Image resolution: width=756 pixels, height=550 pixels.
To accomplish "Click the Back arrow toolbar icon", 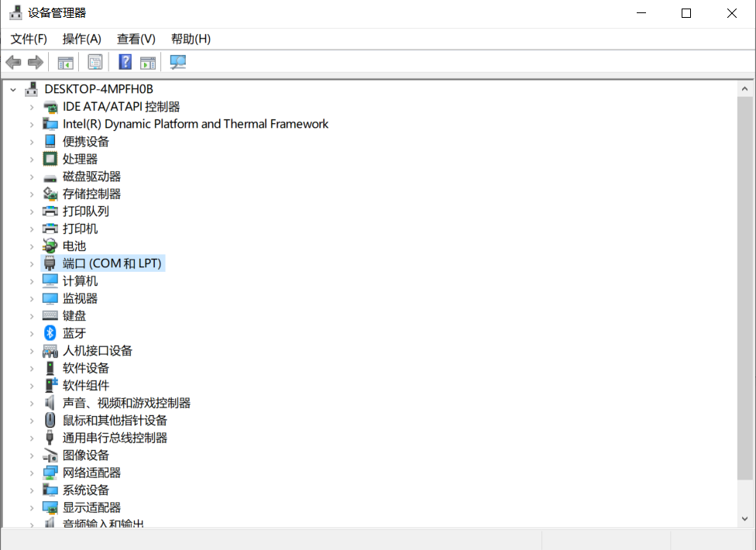I will [x=13, y=62].
